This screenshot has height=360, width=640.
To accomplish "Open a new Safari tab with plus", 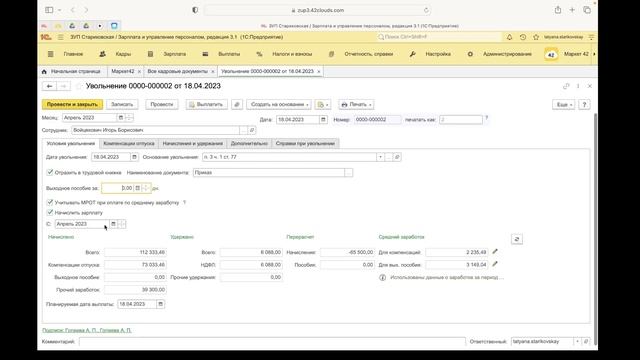I will (572, 10).
